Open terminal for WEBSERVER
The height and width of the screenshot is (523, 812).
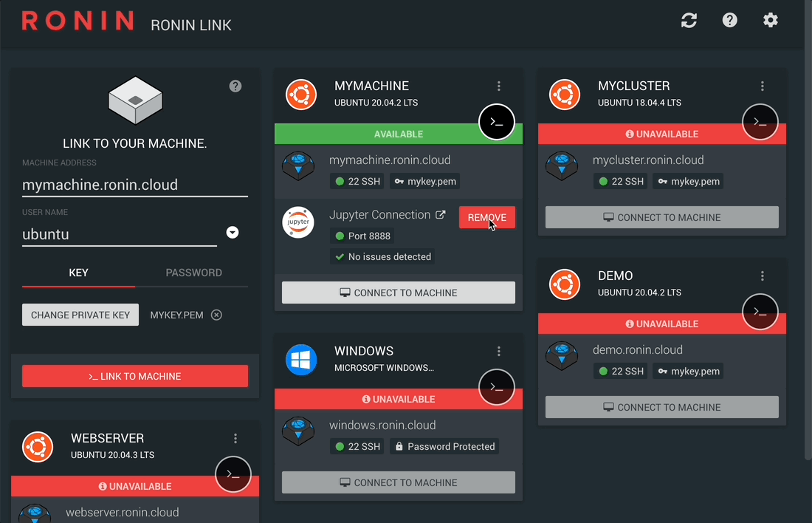point(233,474)
